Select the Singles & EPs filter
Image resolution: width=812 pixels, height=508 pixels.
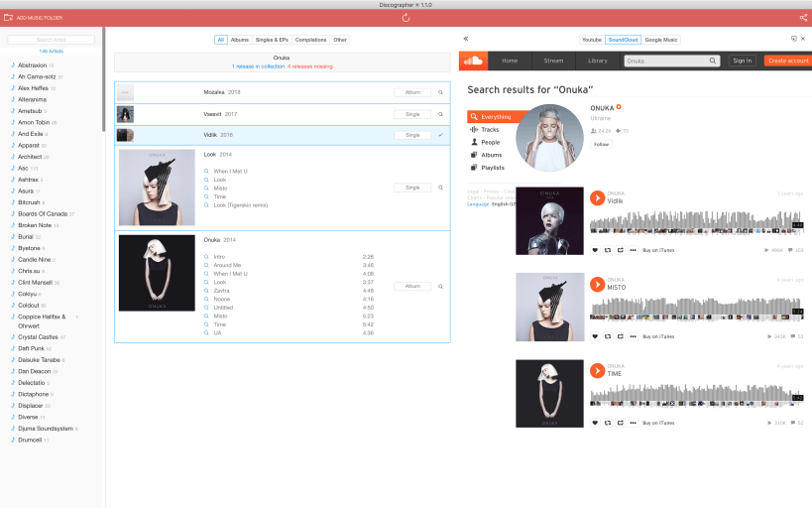(272, 40)
